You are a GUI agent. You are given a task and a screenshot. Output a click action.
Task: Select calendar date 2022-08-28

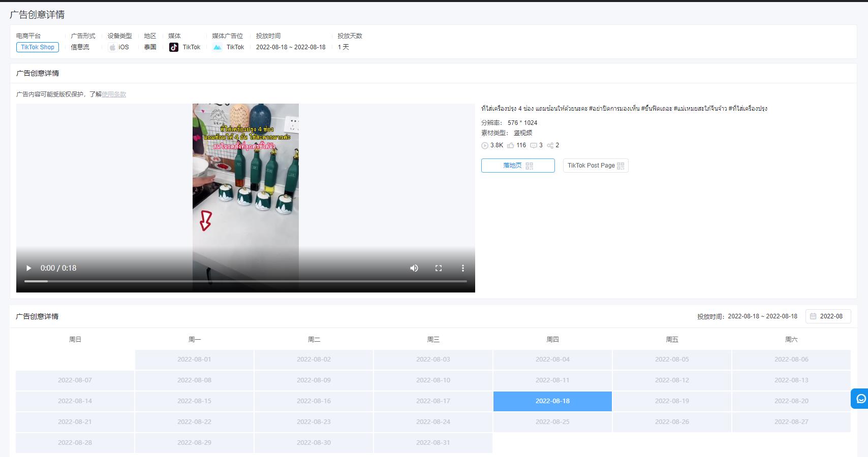click(x=75, y=443)
